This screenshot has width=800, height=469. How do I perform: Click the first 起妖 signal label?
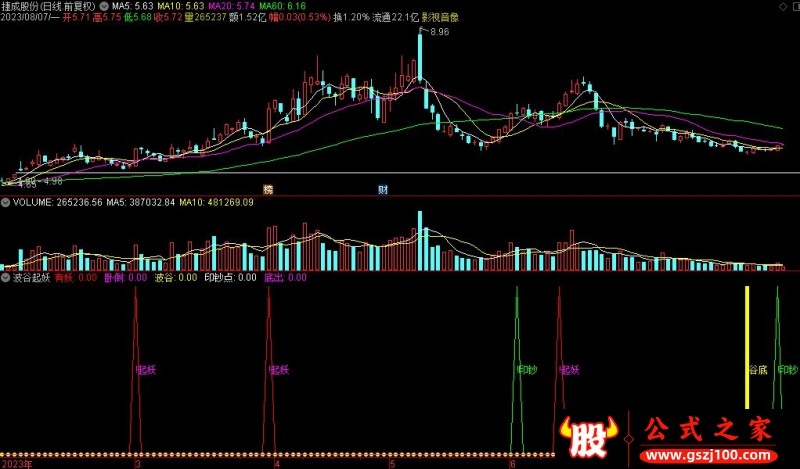146,370
